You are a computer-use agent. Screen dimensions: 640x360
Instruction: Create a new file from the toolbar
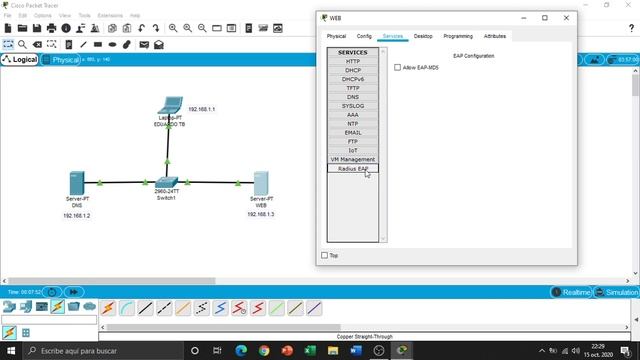click(x=8, y=28)
